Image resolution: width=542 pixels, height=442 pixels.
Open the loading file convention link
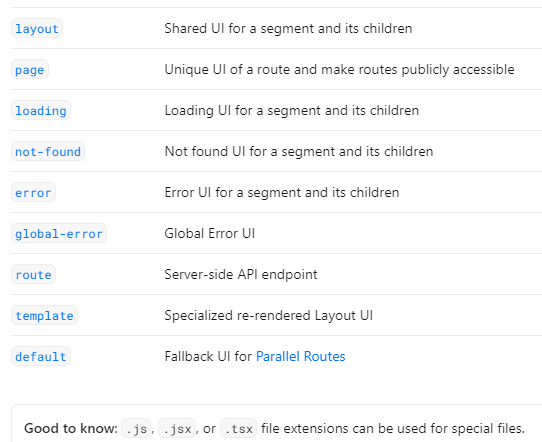pos(41,111)
